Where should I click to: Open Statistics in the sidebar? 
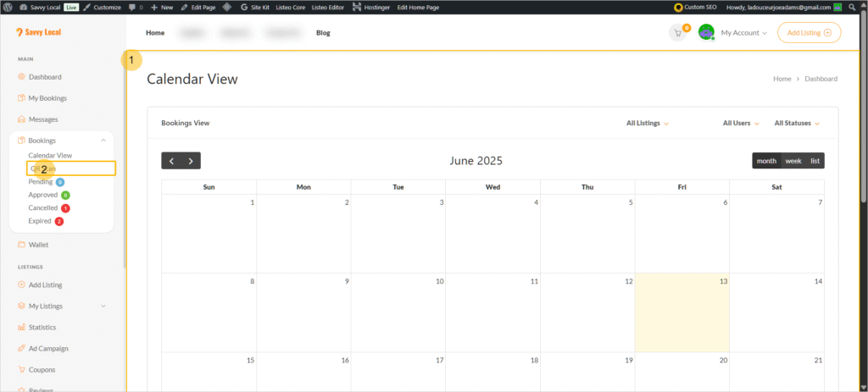pyautogui.click(x=42, y=327)
